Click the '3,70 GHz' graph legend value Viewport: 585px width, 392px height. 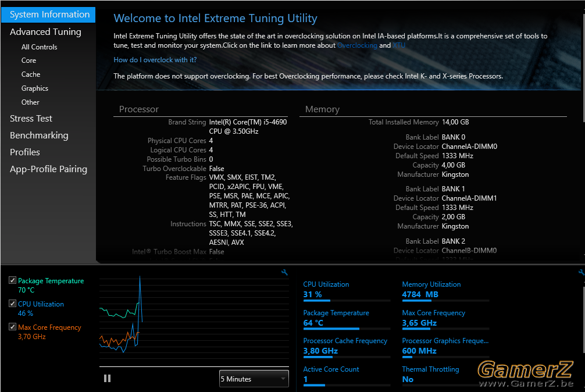coord(32,336)
